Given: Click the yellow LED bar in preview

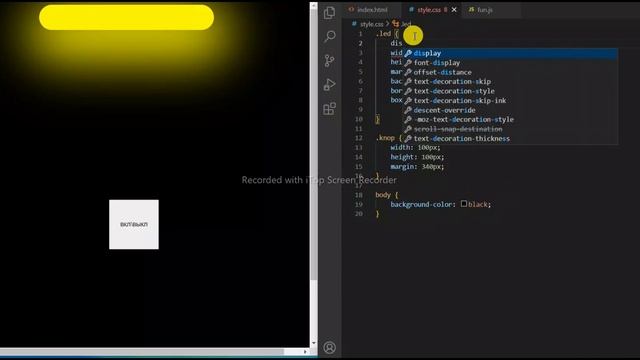Looking at the screenshot, I should click(x=127, y=17).
